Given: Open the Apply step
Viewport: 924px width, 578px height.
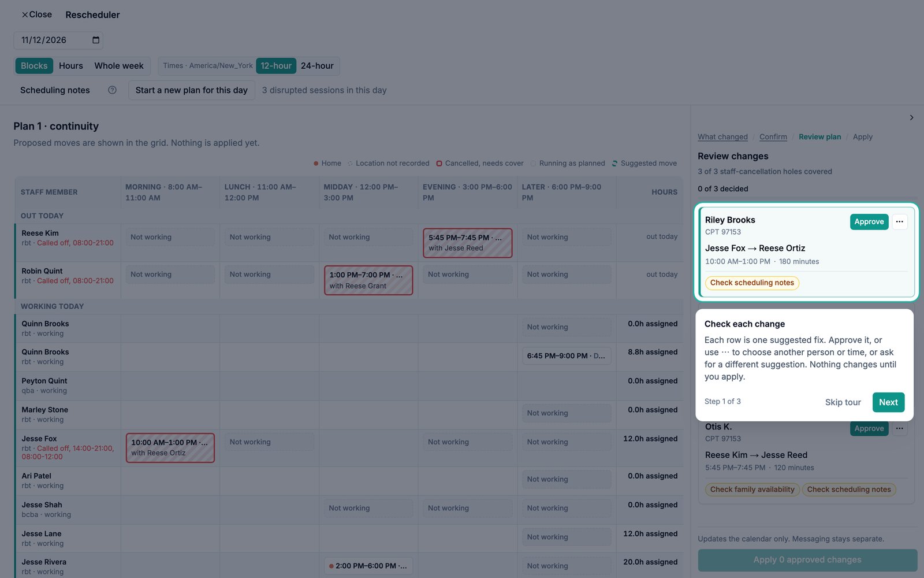Looking at the screenshot, I should pos(862,137).
